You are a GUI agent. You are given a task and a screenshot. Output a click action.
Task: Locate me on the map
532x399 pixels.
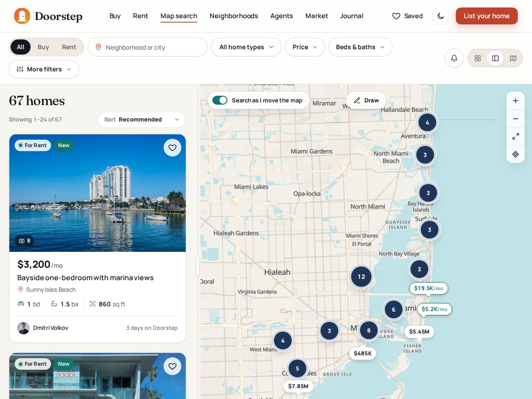click(x=516, y=154)
